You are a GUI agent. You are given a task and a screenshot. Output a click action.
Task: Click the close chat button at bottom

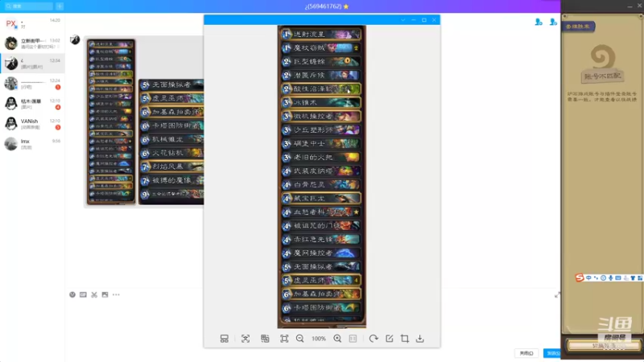tap(526, 353)
